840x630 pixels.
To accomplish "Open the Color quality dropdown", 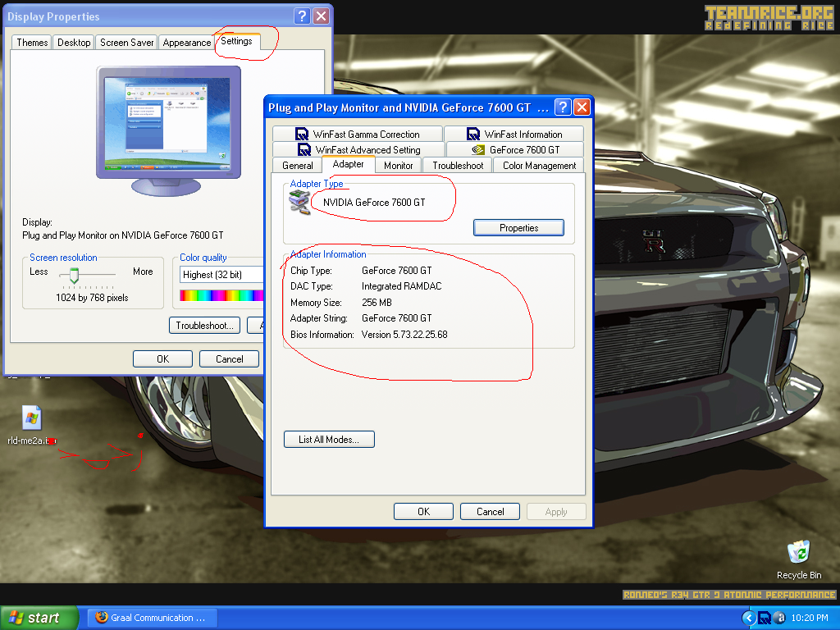I will tap(221, 274).
